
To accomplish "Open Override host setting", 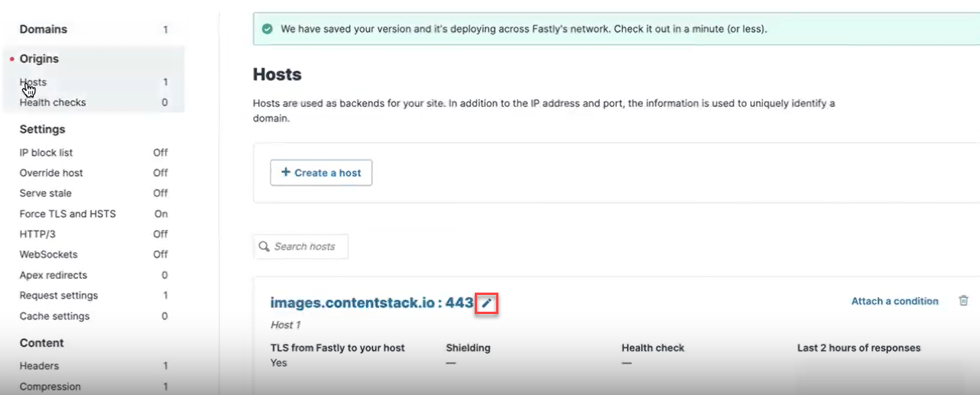I will pos(51,173).
